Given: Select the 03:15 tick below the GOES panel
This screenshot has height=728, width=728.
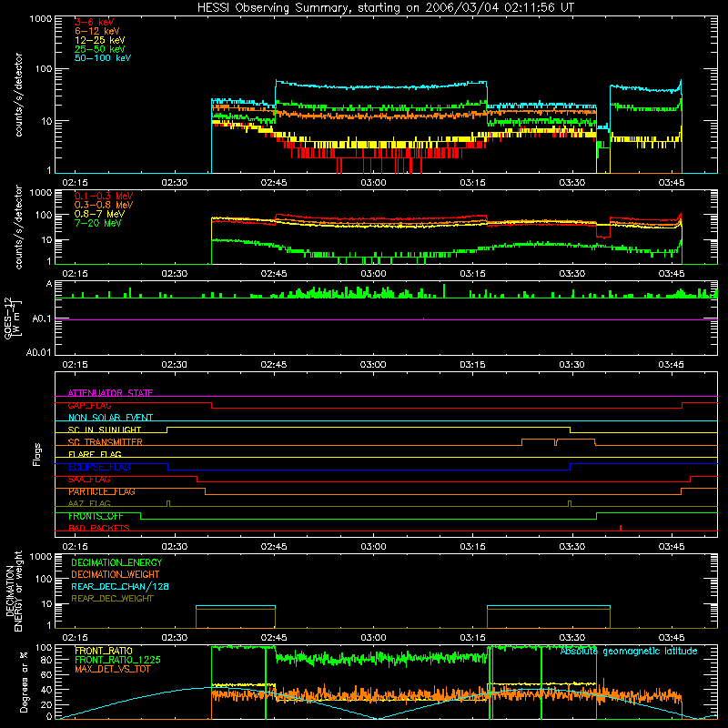Looking at the screenshot, I should tap(472, 365).
